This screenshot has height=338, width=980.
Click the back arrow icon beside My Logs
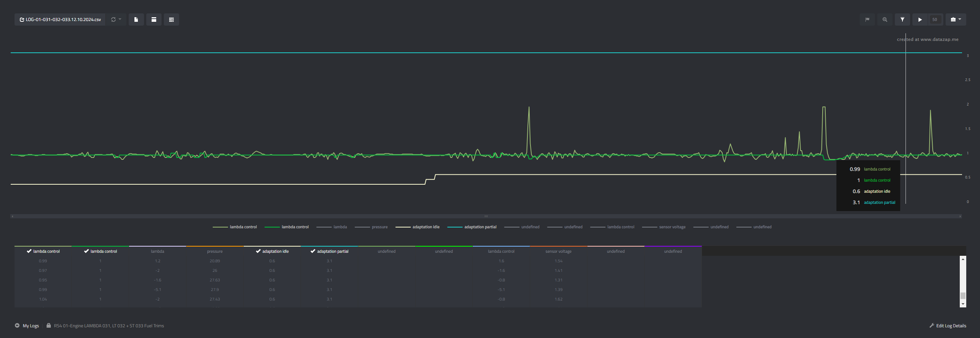pyautogui.click(x=17, y=326)
